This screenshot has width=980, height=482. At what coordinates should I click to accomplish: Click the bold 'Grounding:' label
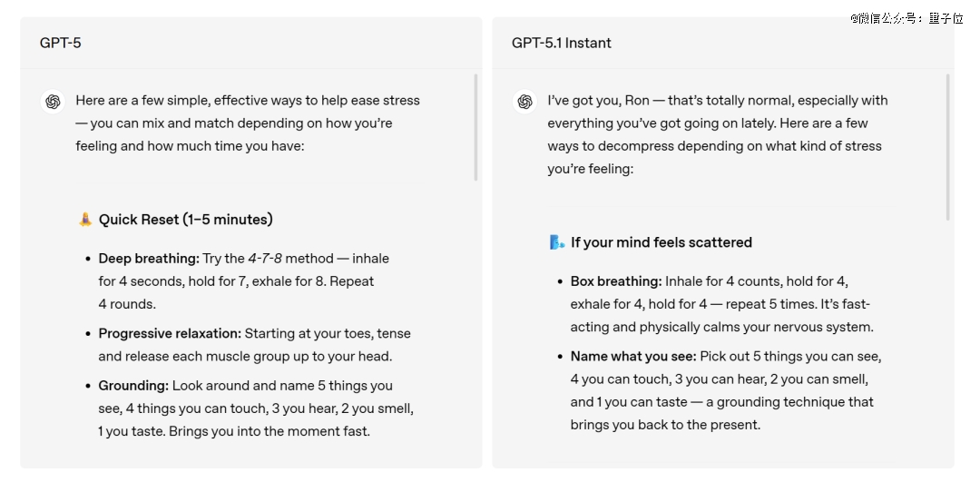[133, 386]
